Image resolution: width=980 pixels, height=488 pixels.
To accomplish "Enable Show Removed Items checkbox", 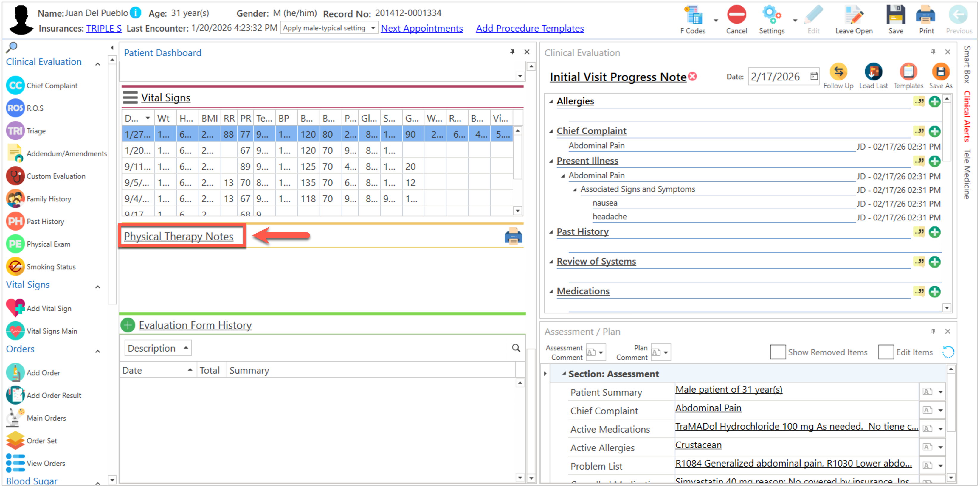I will (777, 352).
